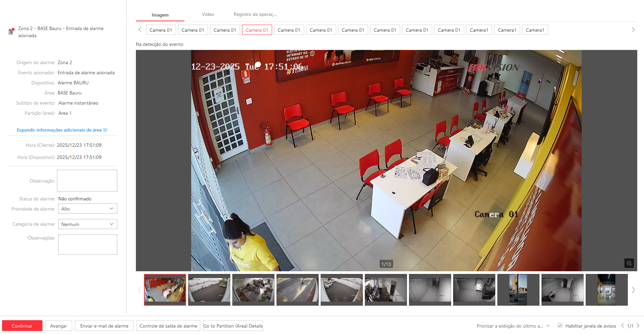This screenshot has height=334, width=644.
Task: Click inside the Observação text field
Action: pyautogui.click(x=87, y=181)
